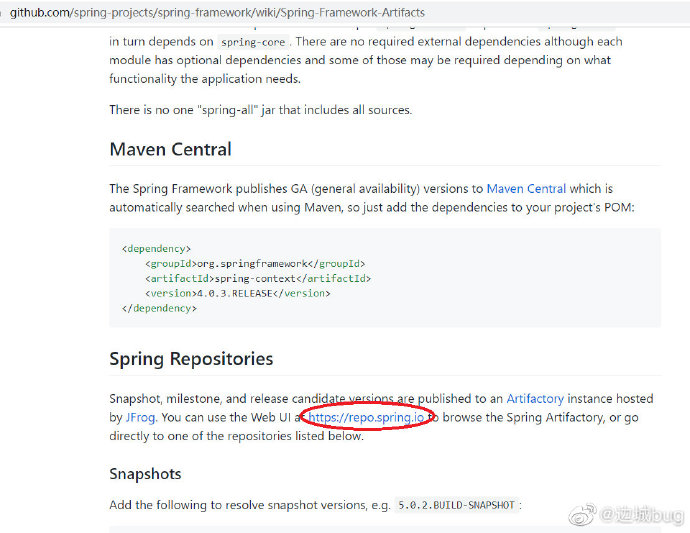The height and width of the screenshot is (533, 690).
Task: Follow the JFrog hyperlink
Action: 140,417
